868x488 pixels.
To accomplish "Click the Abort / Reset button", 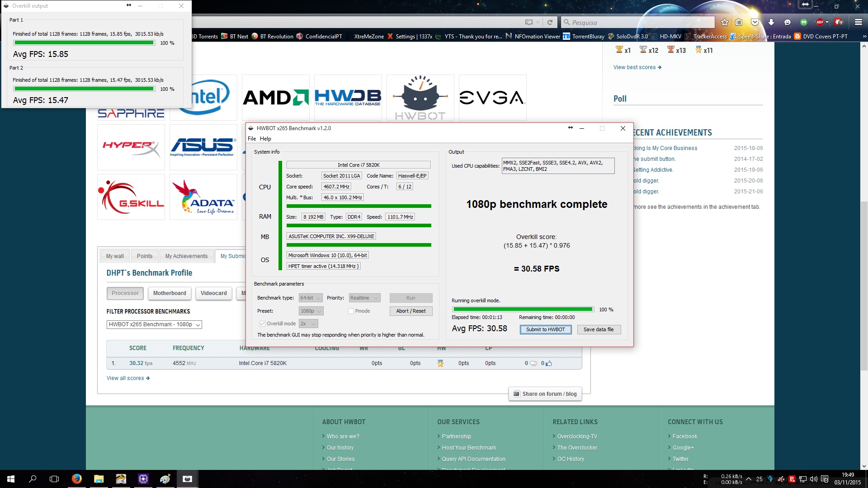I will click(x=410, y=311).
